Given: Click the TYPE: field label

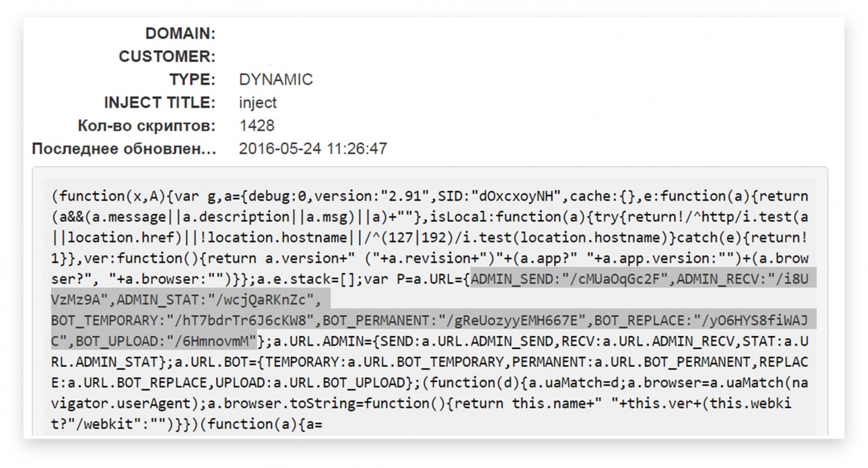Looking at the screenshot, I should 192,80.
